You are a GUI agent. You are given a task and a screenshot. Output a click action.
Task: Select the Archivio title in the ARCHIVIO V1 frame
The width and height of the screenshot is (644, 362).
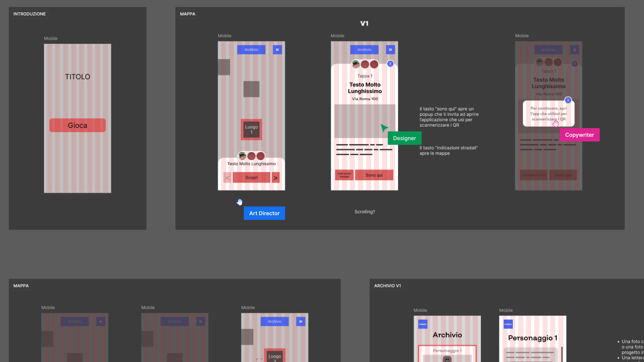click(x=447, y=335)
